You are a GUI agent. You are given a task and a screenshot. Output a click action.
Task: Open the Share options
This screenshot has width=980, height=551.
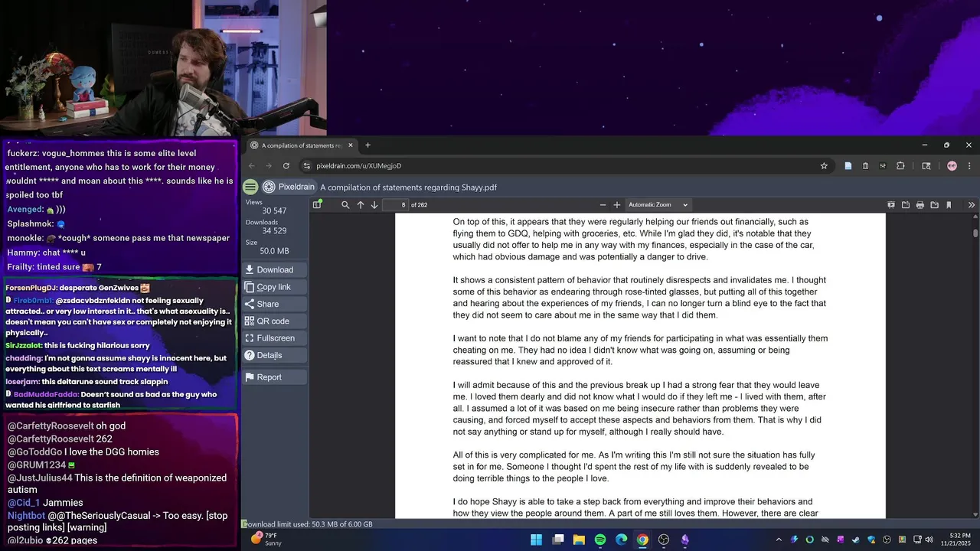(x=274, y=304)
